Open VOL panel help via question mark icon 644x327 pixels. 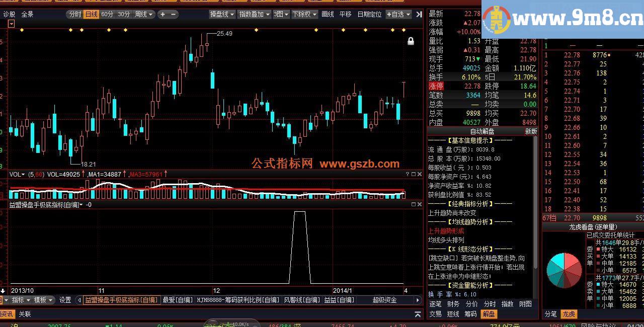coord(407,174)
